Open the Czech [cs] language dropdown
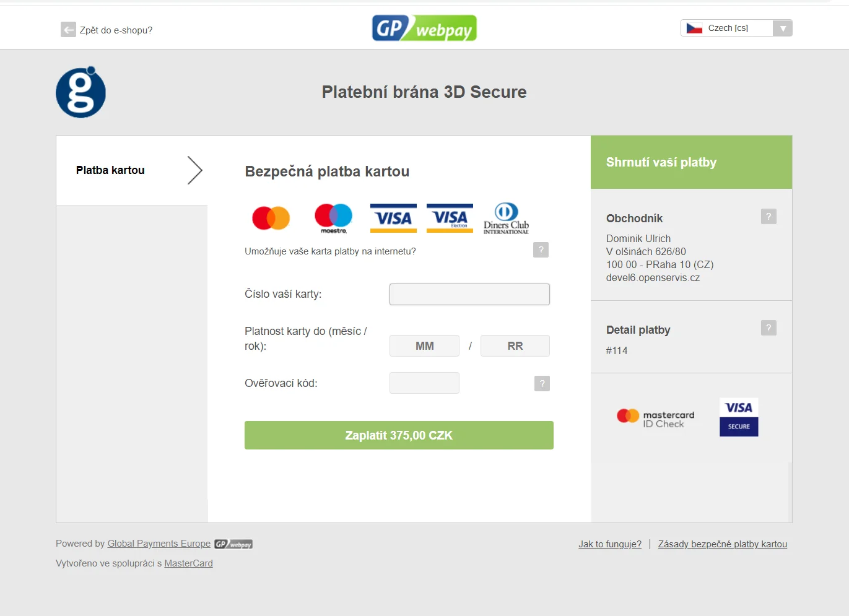 (728, 28)
